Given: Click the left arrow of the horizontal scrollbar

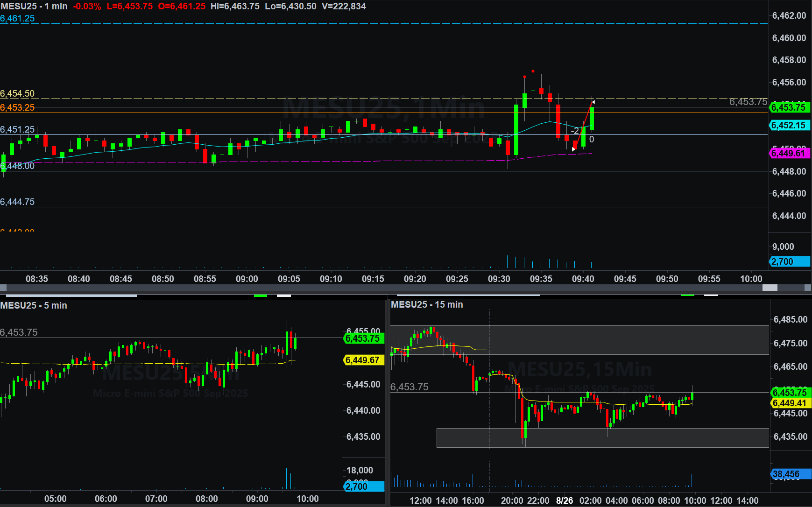Looking at the screenshot, I should pyautogui.click(x=3, y=288).
